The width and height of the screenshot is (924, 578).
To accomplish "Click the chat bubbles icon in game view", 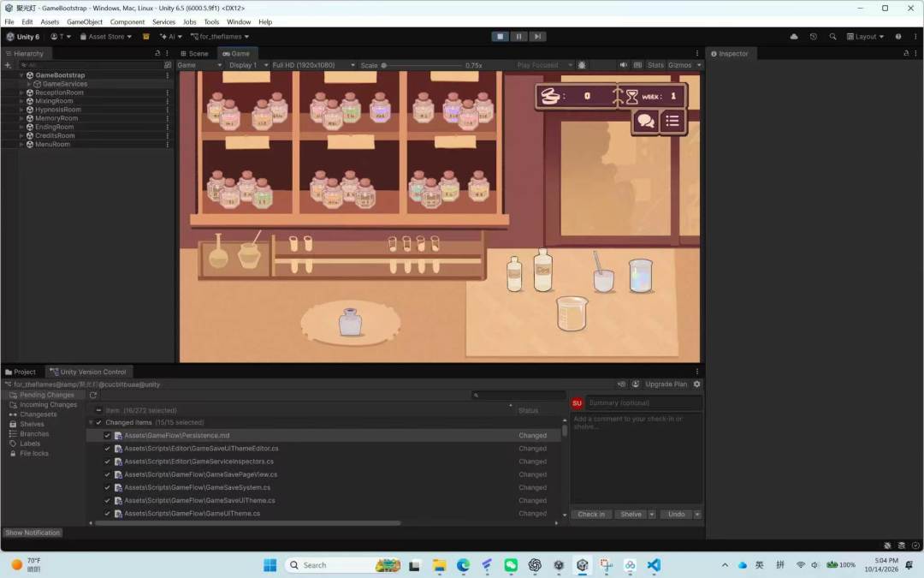I will point(645,122).
